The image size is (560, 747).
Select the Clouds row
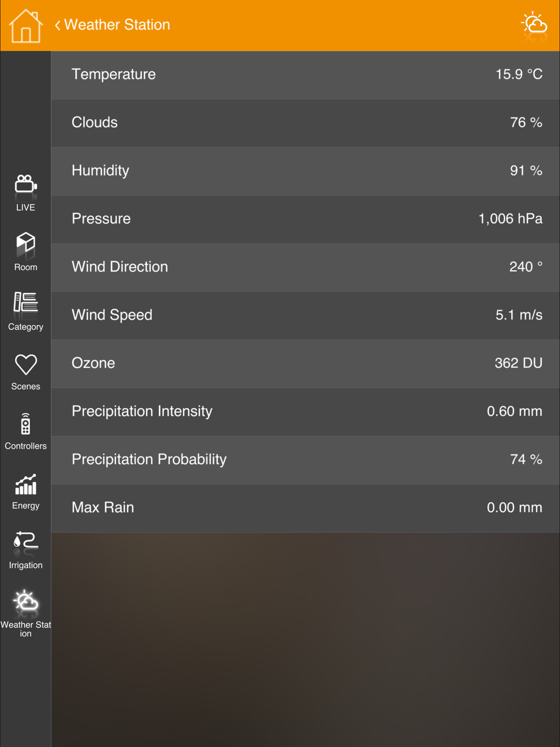click(x=306, y=123)
